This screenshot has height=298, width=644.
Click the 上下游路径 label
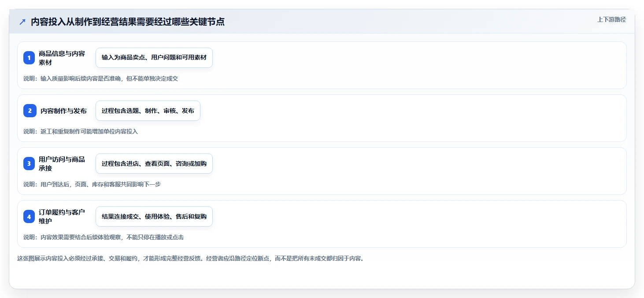click(611, 19)
